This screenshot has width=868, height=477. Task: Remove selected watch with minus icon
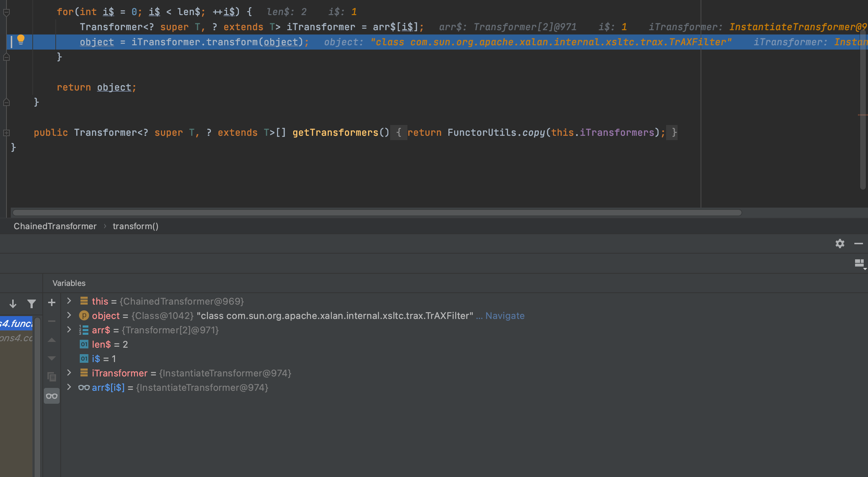pos(52,321)
